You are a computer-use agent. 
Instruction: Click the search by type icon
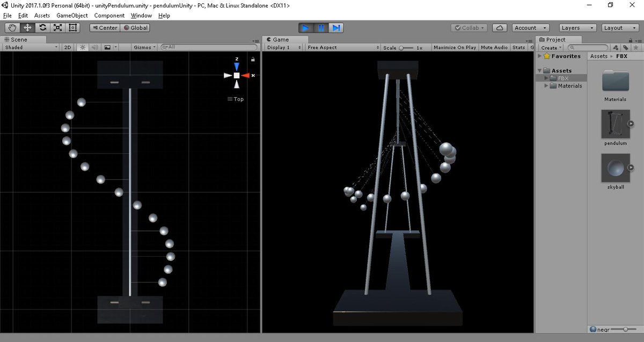616,48
